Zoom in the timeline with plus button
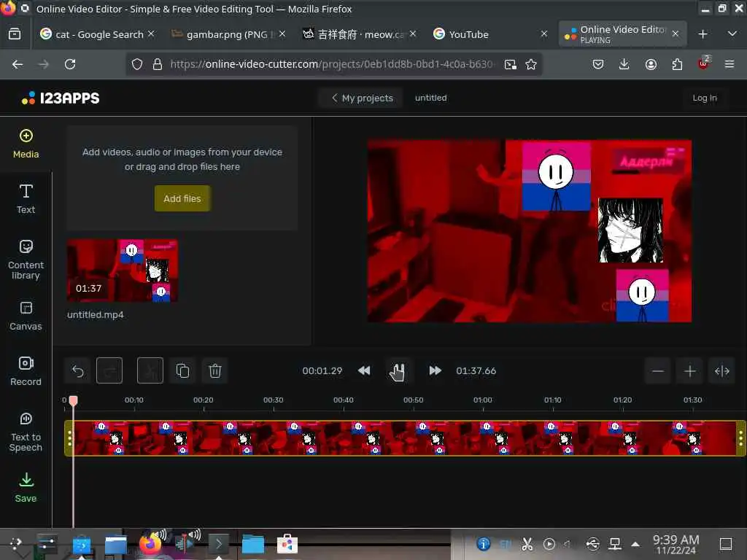The image size is (747, 560). click(690, 370)
